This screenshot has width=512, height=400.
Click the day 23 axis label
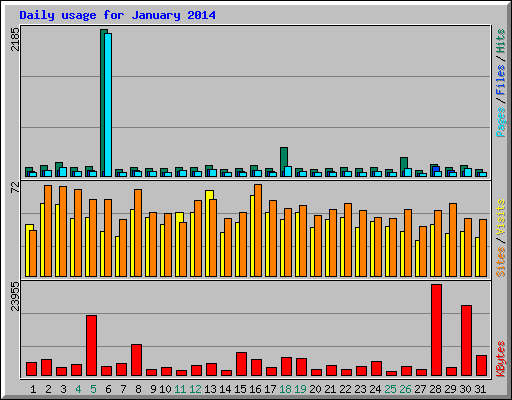360,389
